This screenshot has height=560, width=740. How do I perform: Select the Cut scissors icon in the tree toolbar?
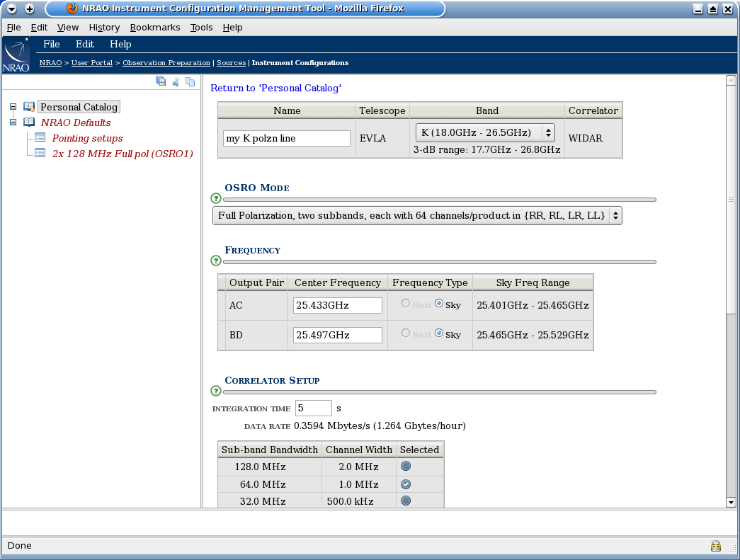[176, 81]
